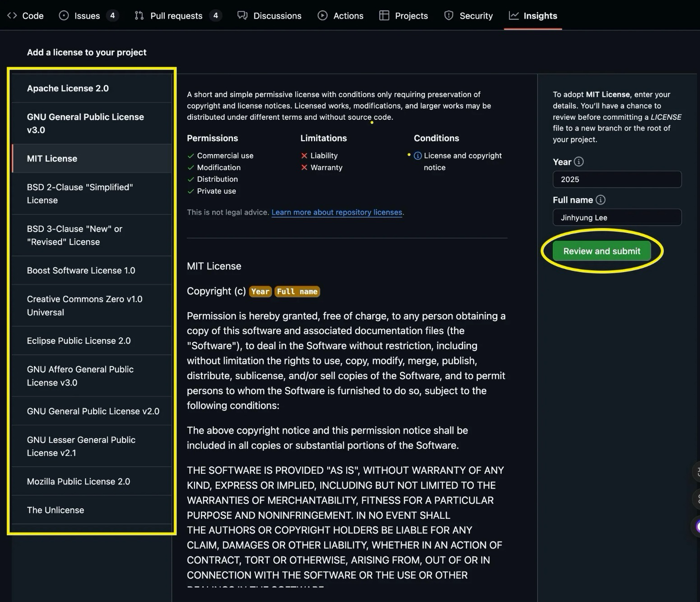Select GNU General Public License v3.0

point(92,123)
